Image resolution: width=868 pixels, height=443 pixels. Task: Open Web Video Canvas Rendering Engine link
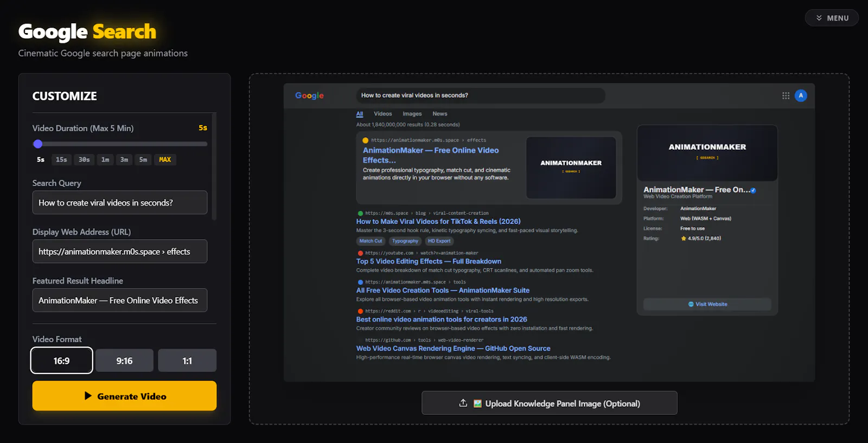pos(453,349)
